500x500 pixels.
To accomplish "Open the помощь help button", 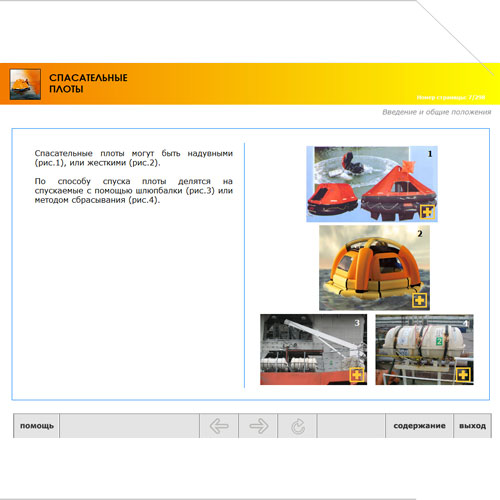I will coord(37,426).
